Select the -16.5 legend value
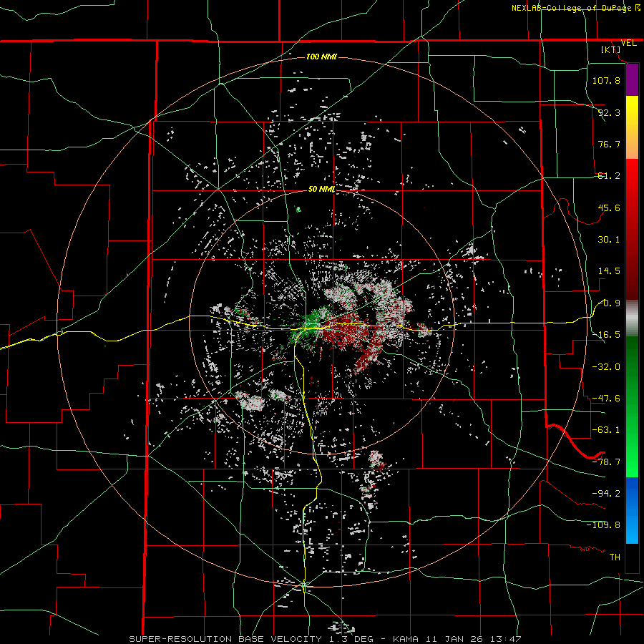Viewport: 644px width, 644px height. click(x=606, y=335)
